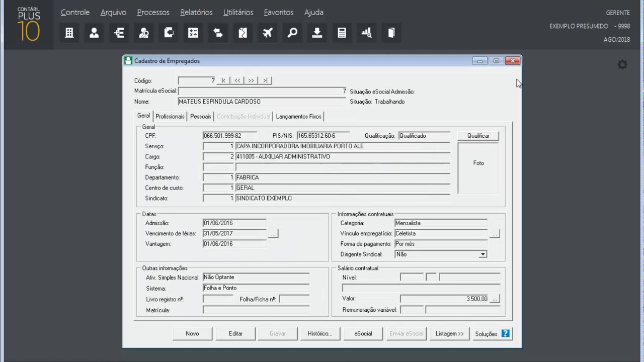Screen dimensions: 644x362
Task: Click the CPF field 066.501.999-82
Action: pyautogui.click(x=229, y=136)
